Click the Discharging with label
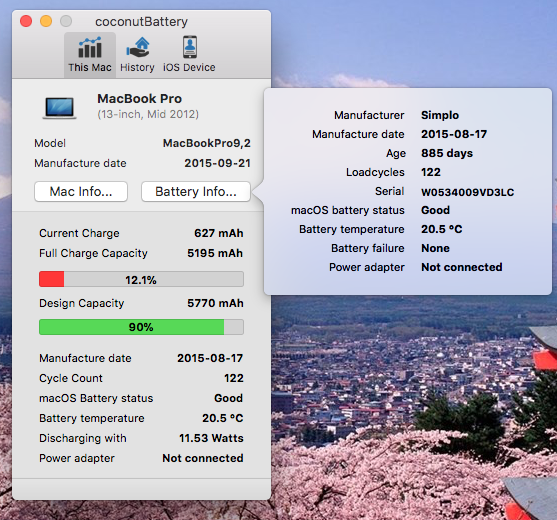This screenshot has width=557, height=520. point(83,438)
